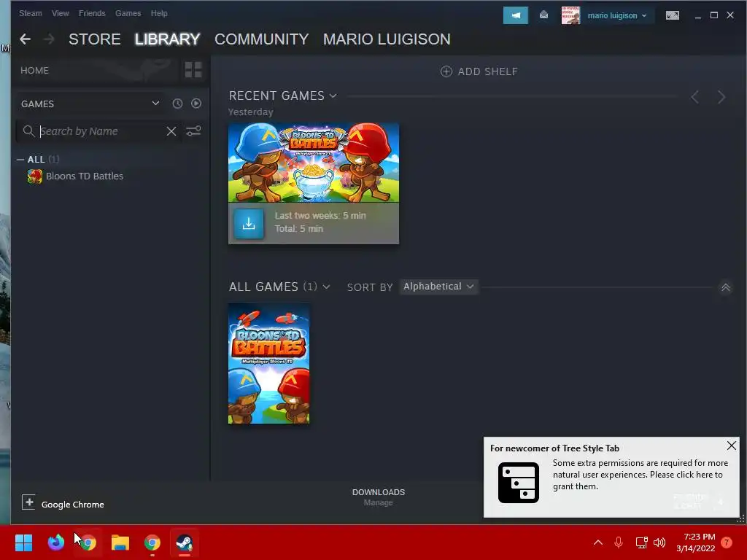Open DOWNLOADS Manage link
This screenshot has width=747, height=560.
tap(379, 497)
